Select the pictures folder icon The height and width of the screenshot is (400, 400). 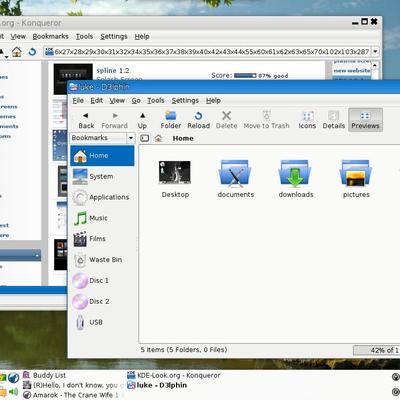(356, 173)
